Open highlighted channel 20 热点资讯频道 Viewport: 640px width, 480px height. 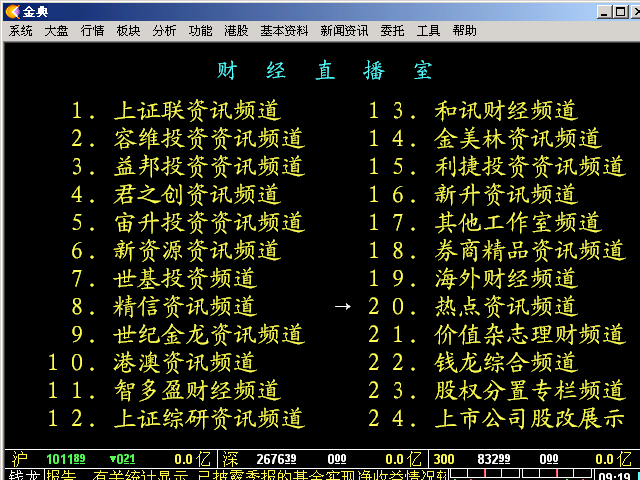(473, 306)
